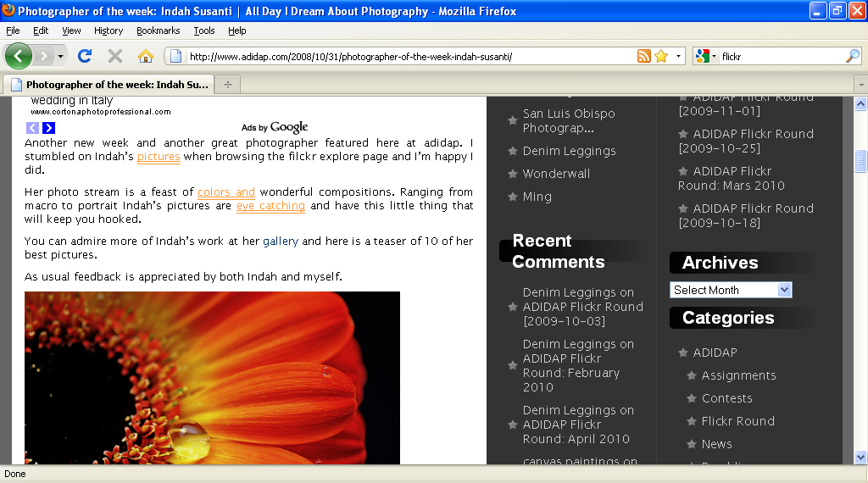Open the Select Month archives dropdown

[x=731, y=290]
